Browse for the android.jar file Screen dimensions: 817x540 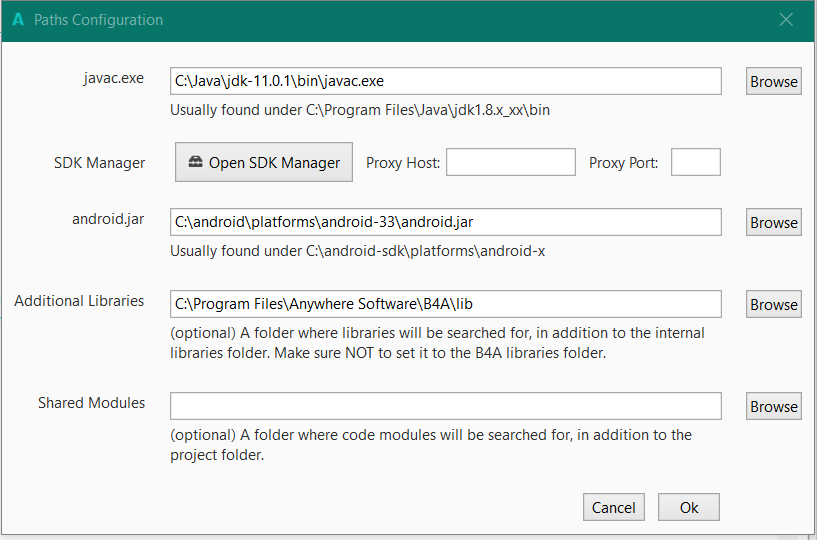click(774, 223)
